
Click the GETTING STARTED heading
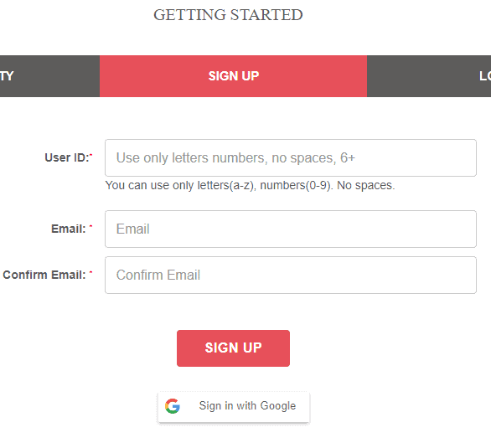[x=228, y=15]
